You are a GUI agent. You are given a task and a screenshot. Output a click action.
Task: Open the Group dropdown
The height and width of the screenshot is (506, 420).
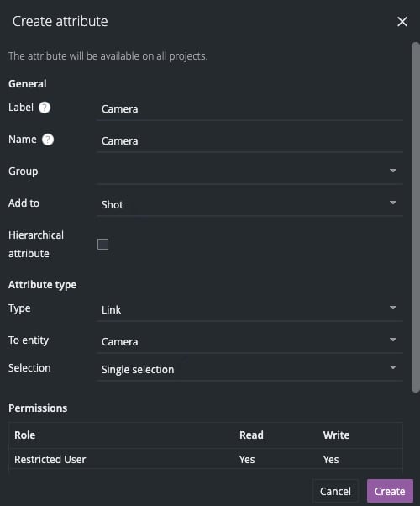coord(249,171)
